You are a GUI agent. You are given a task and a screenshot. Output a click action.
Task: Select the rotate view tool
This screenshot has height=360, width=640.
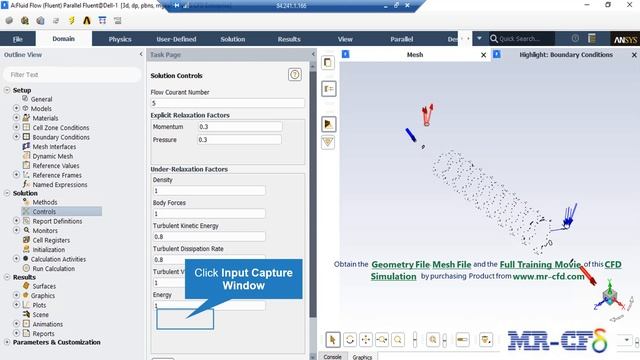(x=350, y=340)
